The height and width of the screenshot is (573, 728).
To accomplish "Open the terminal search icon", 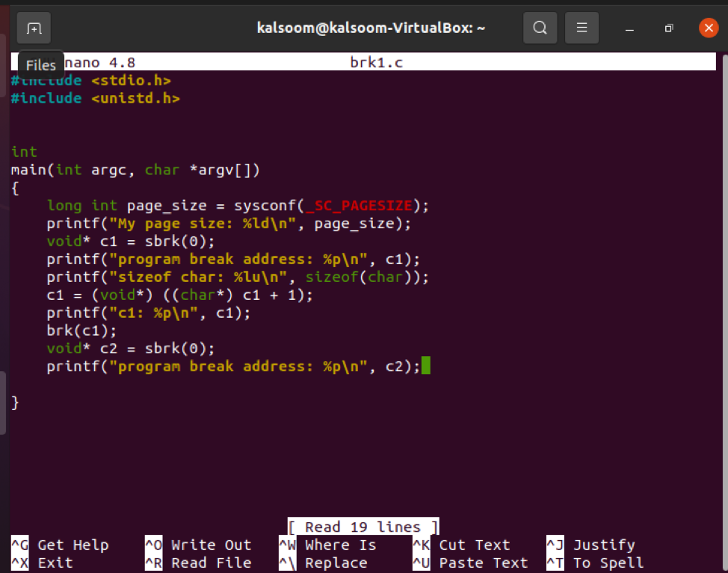I will (x=540, y=28).
